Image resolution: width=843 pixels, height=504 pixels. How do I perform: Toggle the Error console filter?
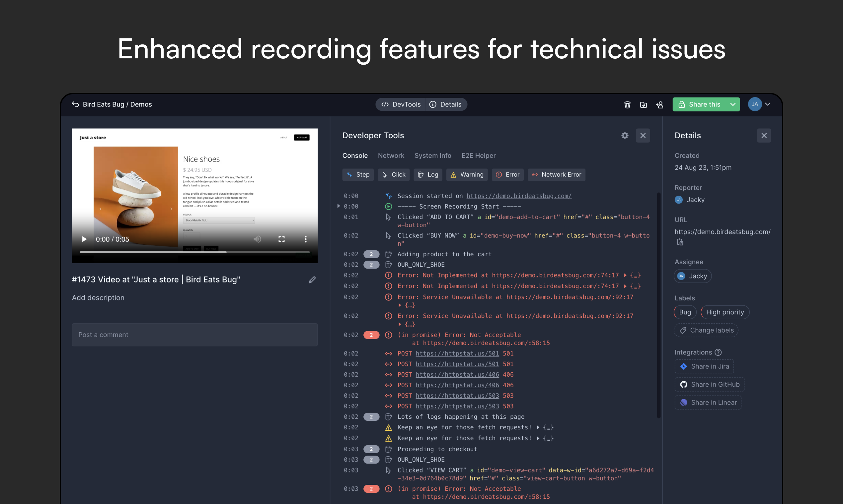pos(507,174)
